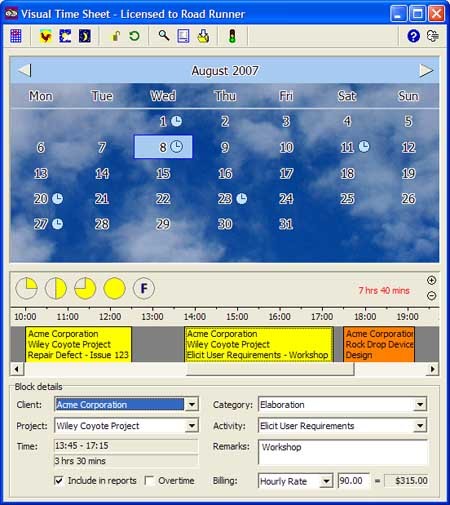Enable the Overtime checkbox
450x505 pixels.
(x=149, y=480)
